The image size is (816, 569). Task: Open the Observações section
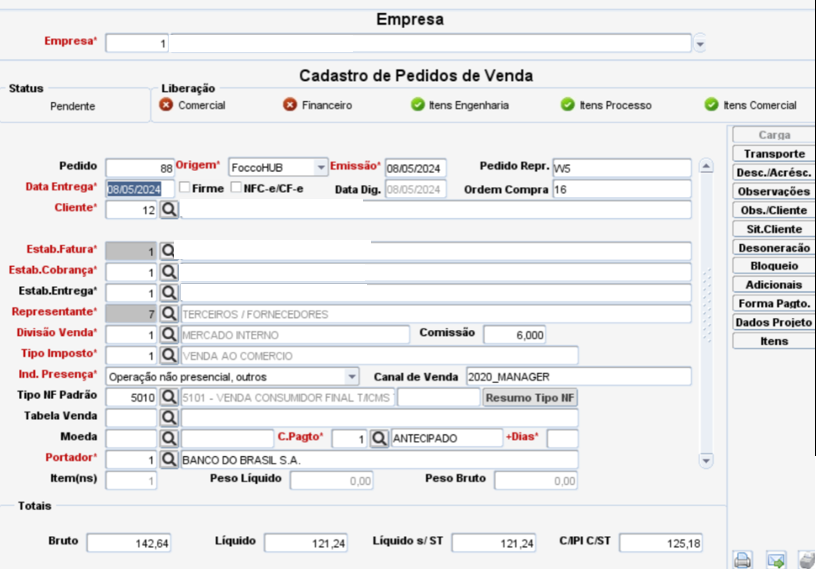pyautogui.click(x=774, y=191)
